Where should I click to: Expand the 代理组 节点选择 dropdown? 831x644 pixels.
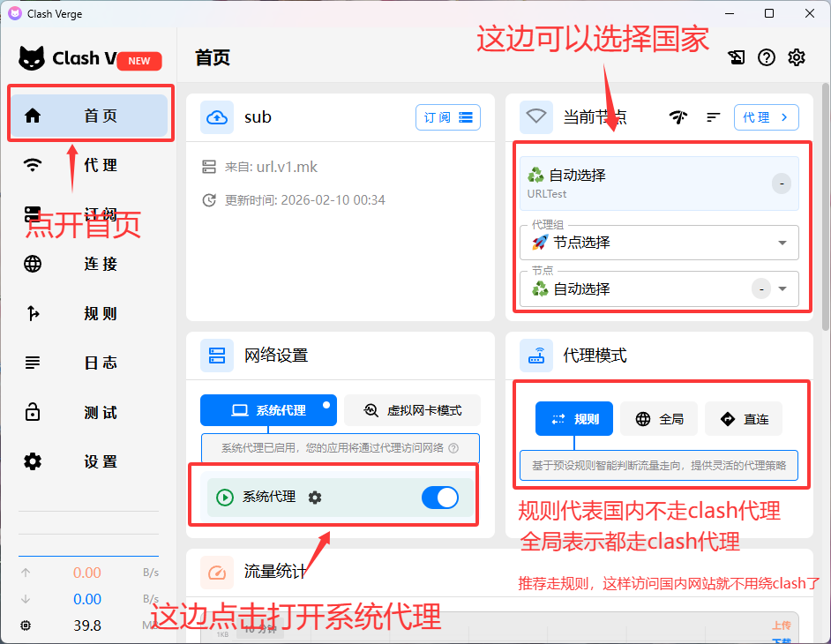click(x=782, y=243)
